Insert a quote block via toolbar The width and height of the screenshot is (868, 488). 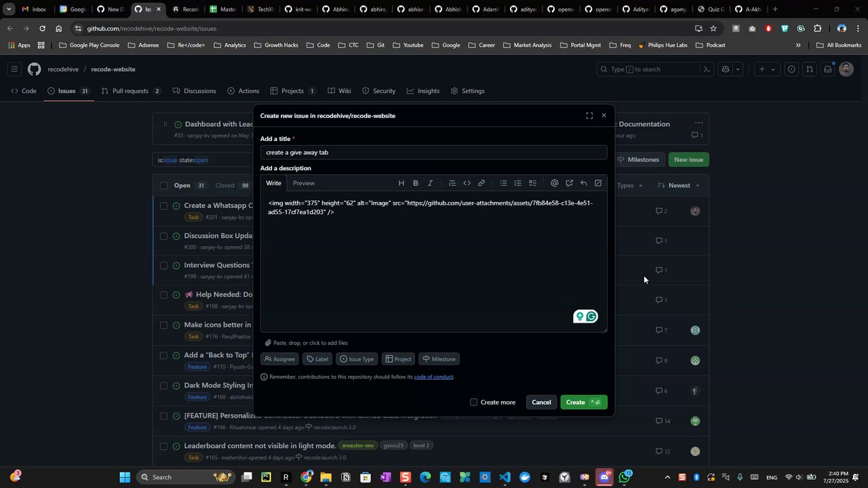[452, 183]
